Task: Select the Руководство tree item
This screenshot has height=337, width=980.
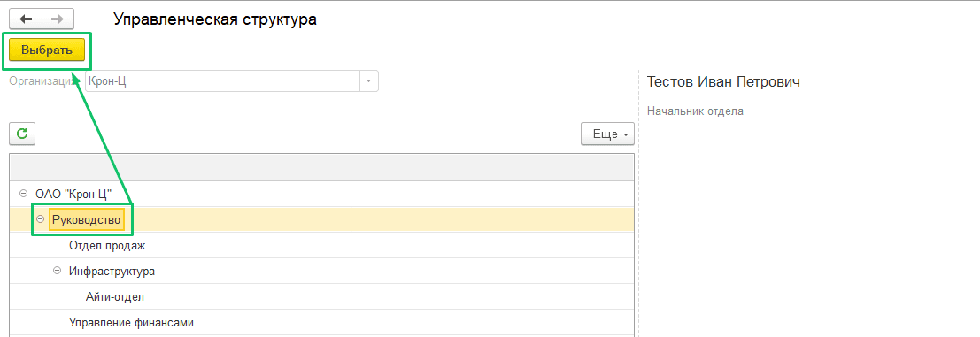Action: click(87, 219)
